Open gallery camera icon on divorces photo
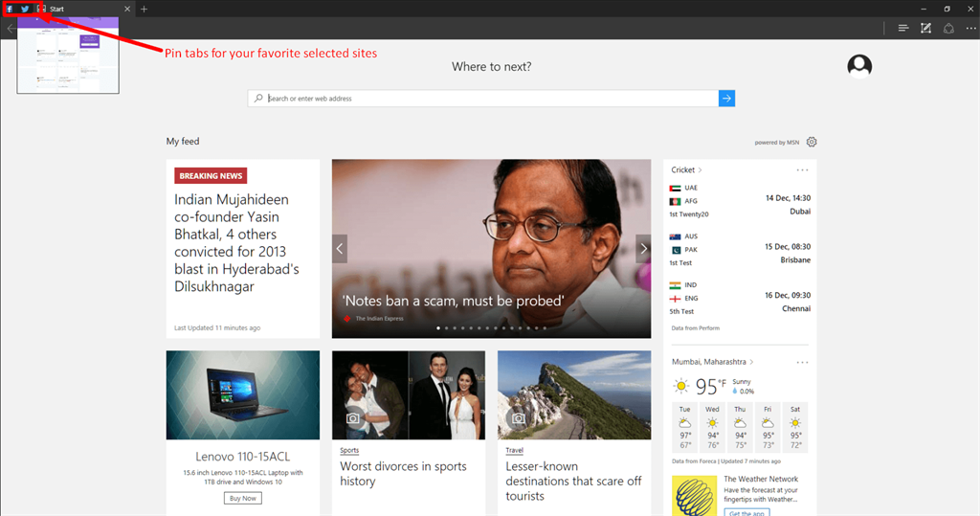This screenshot has height=516, width=980. click(353, 418)
